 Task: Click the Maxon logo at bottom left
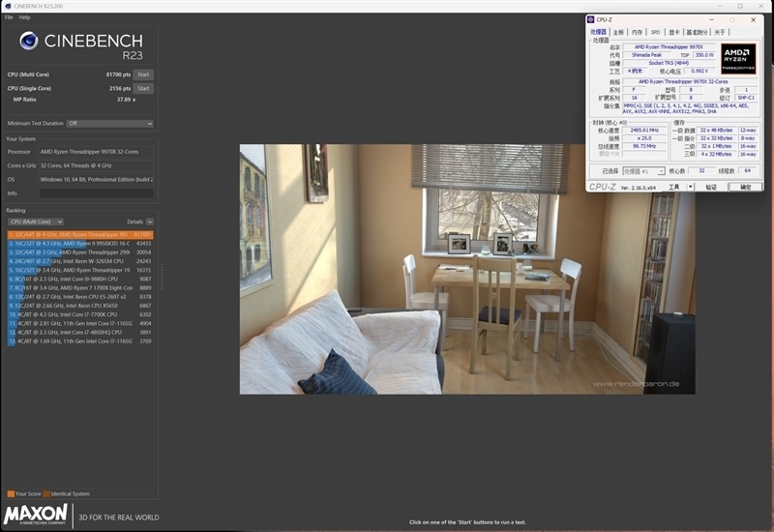point(36,515)
